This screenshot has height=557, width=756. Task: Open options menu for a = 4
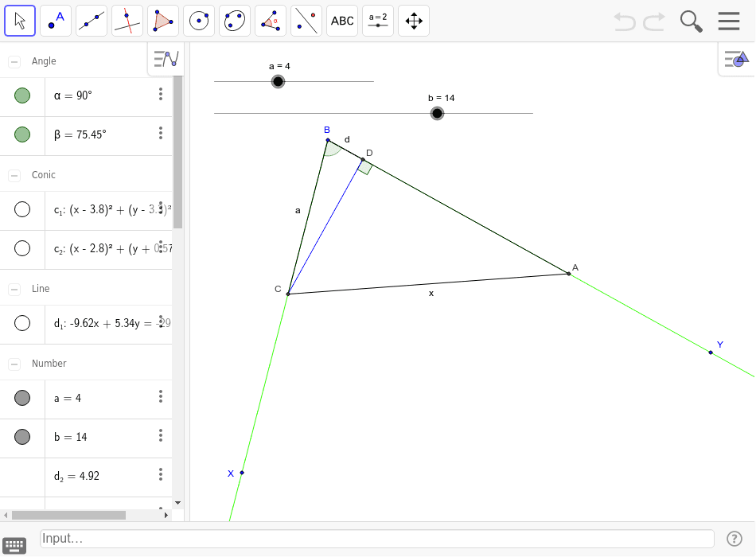tap(161, 396)
